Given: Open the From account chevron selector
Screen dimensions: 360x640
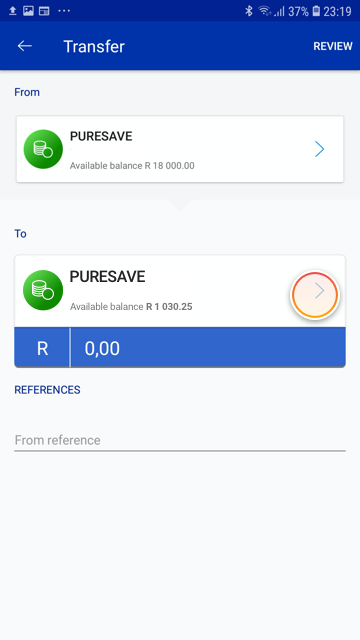Looking at the screenshot, I should (x=320, y=149).
